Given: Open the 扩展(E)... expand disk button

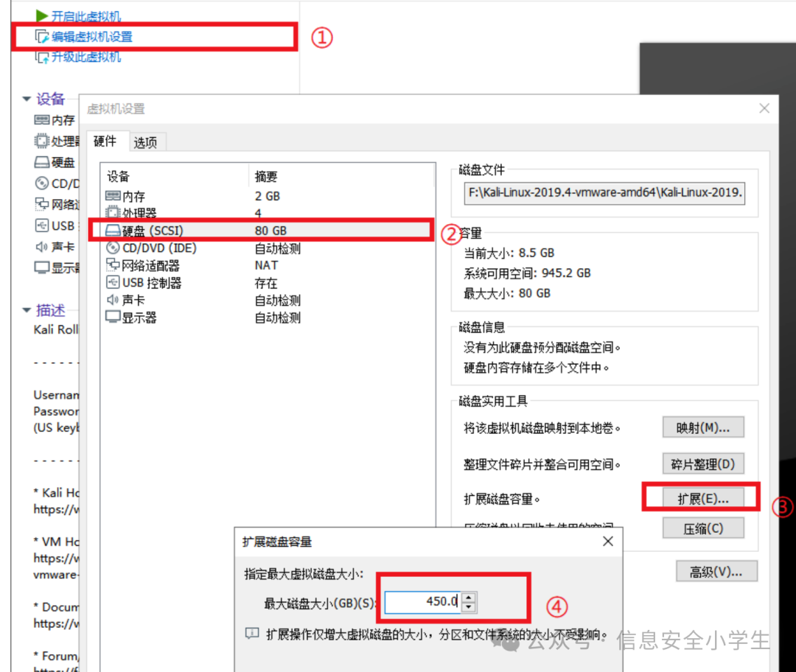Looking at the screenshot, I should coord(702,498).
